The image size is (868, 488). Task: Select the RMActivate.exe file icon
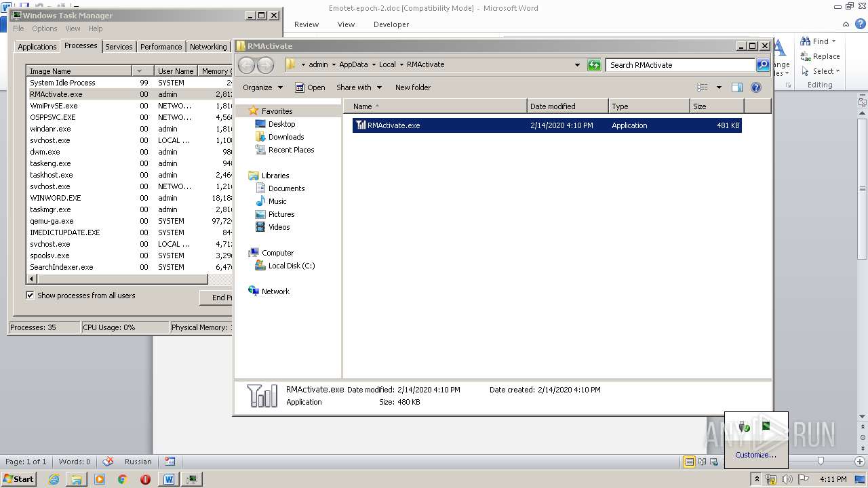tap(361, 125)
